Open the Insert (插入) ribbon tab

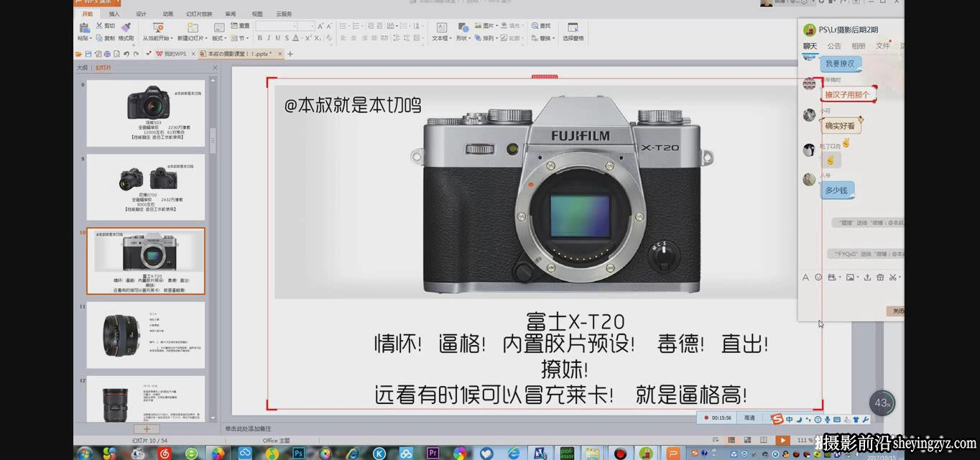tap(114, 14)
